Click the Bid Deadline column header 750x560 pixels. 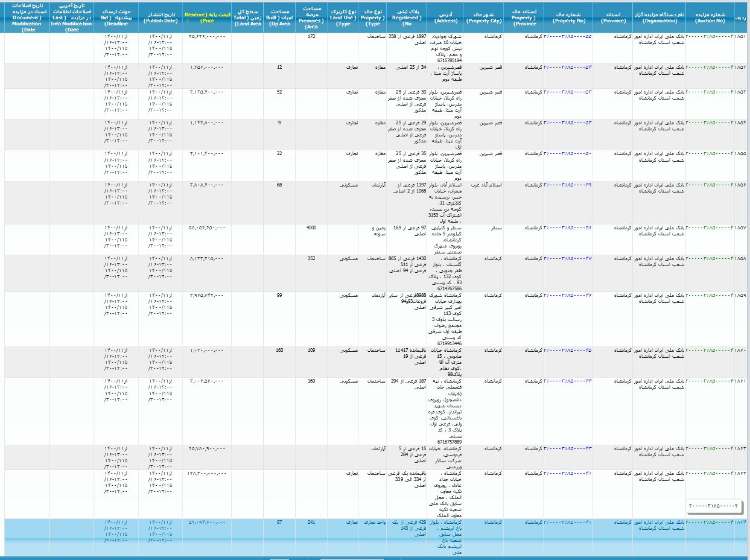pyautogui.click(x=116, y=16)
